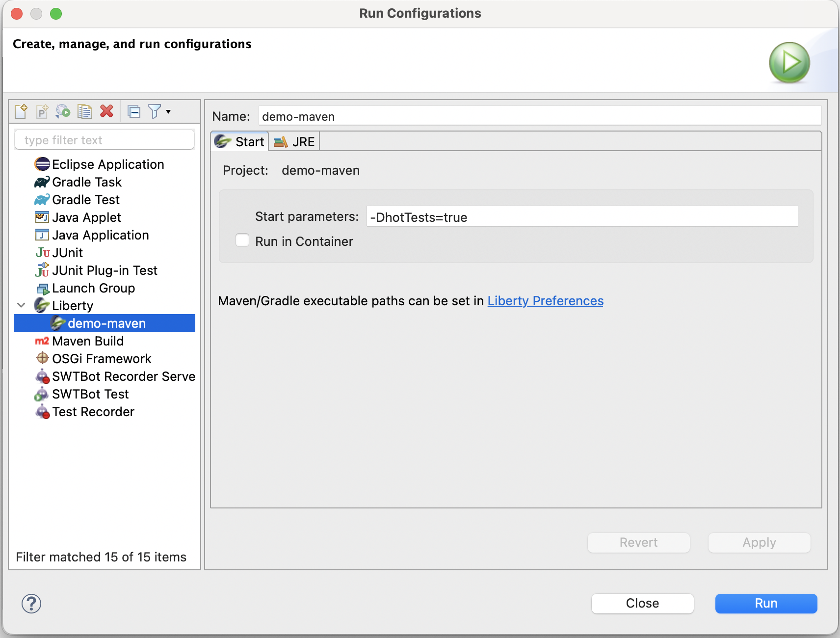Click the New launch configuration icon
Image resolution: width=840 pixels, height=638 pixels.
point(21,111)
